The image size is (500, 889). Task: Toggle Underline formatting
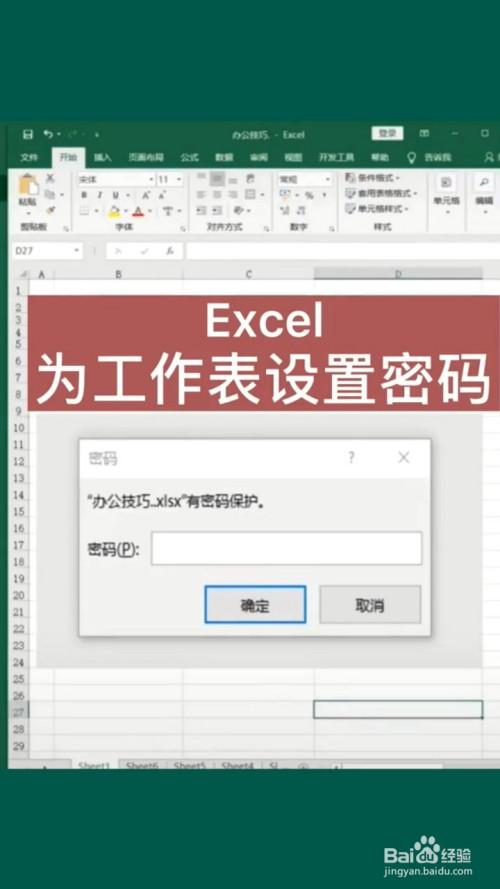pyautogui.click(x=115, y=195)
